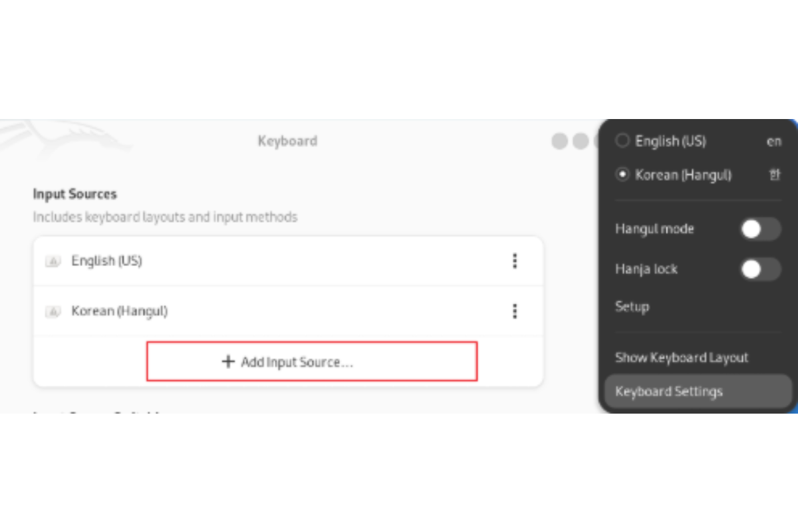The height and width of the screenshot is (532, 798).
Task: Choose Show Keyboard Layout menu entry
Action: (x=682, y=358)
